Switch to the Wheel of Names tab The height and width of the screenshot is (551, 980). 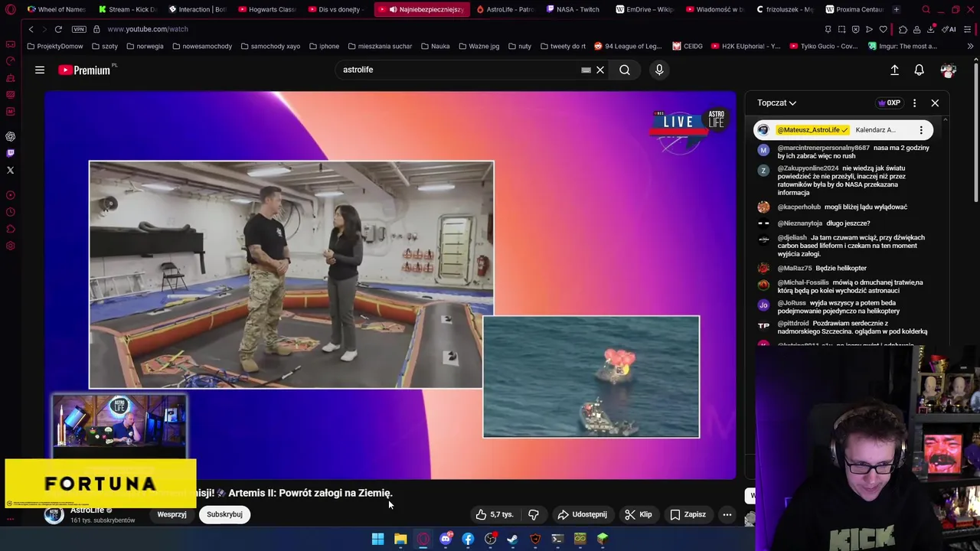point(55,9)
